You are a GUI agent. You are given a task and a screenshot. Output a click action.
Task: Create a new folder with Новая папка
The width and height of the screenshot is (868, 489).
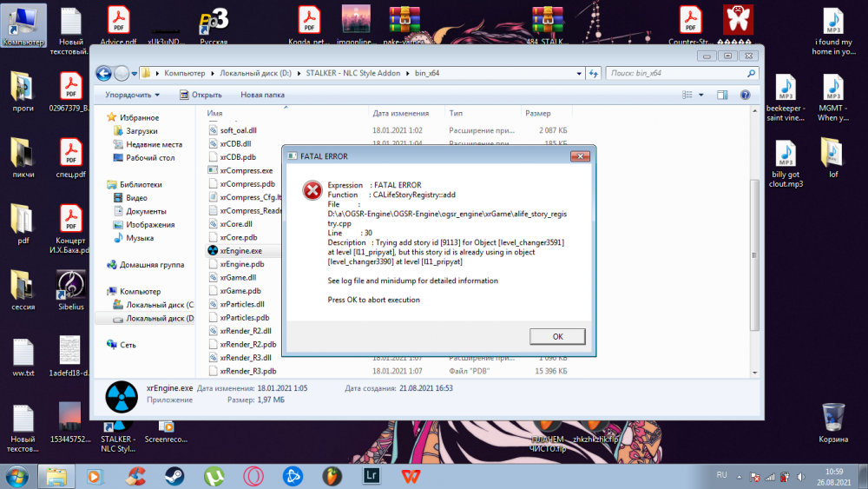click(x=262, y=95)
